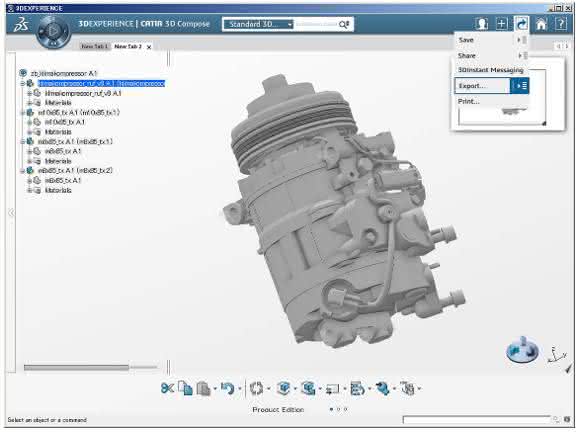The width and height of the screenshot is (580, 432).
Task: Choose Export... in the menu
Action: pos(482,85)
